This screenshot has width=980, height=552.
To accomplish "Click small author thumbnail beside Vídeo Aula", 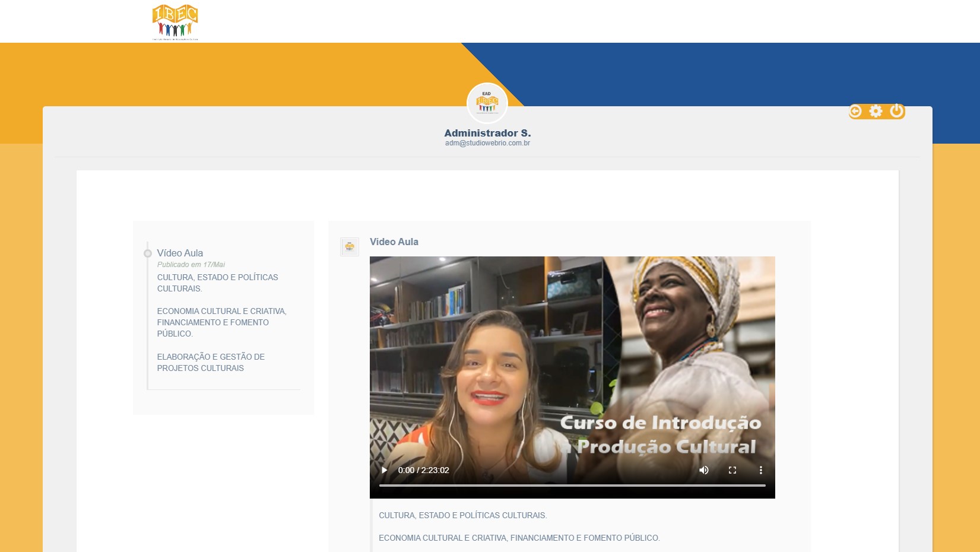I will [350, 247].
